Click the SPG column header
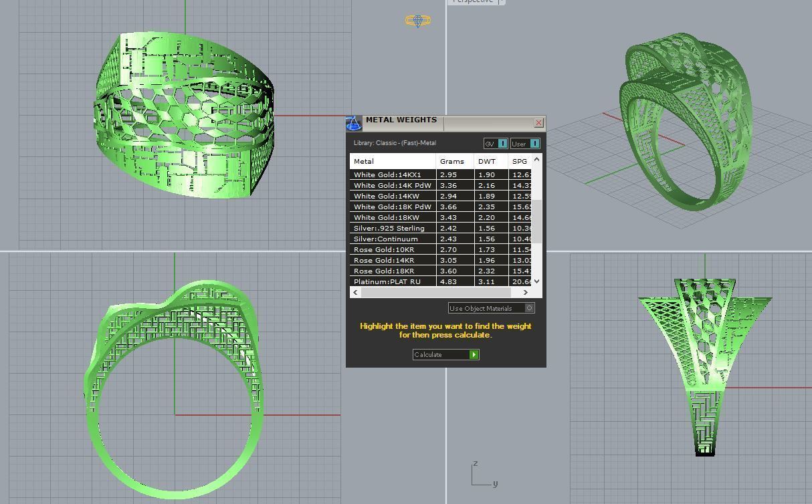812x504 pixels. [520, 161]
